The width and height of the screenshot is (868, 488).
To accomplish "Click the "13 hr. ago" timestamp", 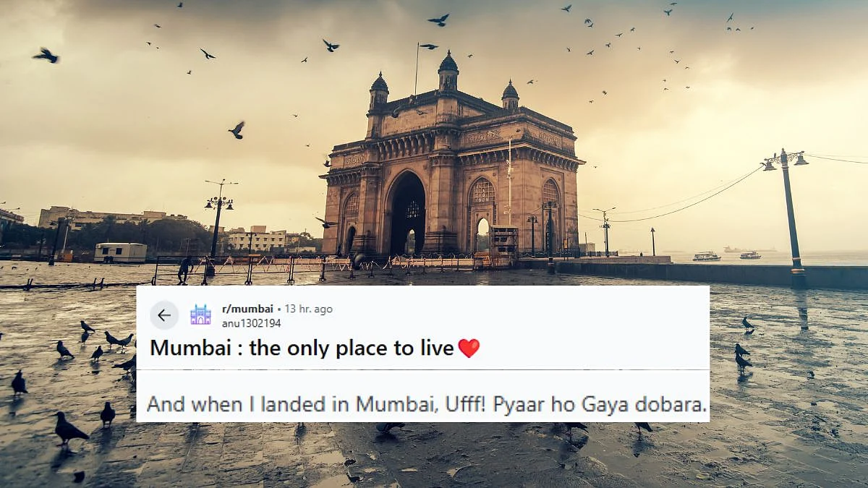I will [309, 309].
